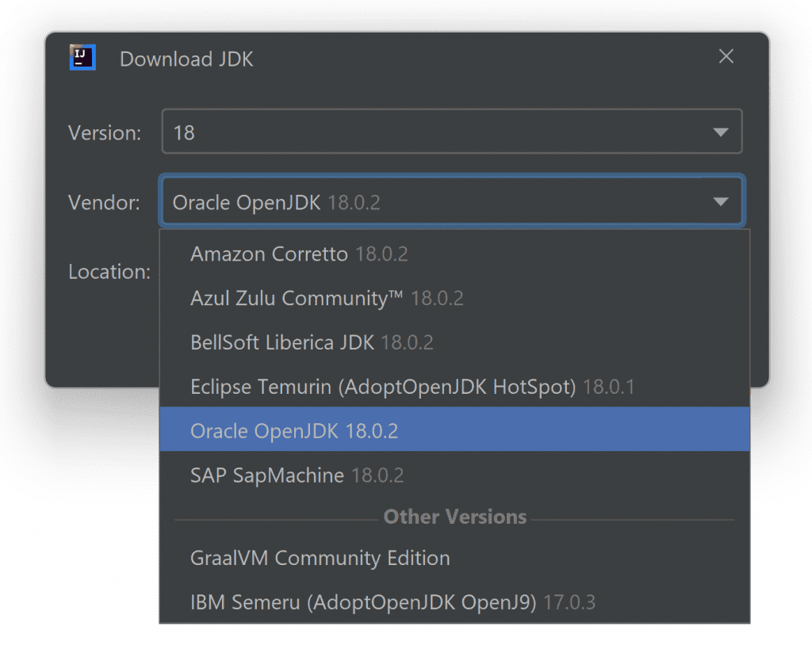Click the Other Versions section separator
The width and height of the screenshot is (812, 653).
coord(454,517)
